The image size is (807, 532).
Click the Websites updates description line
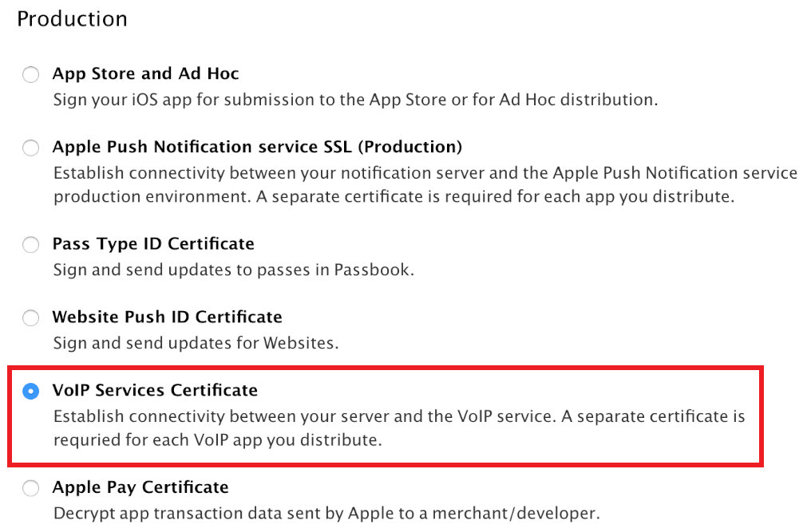[x=196, y=343]
